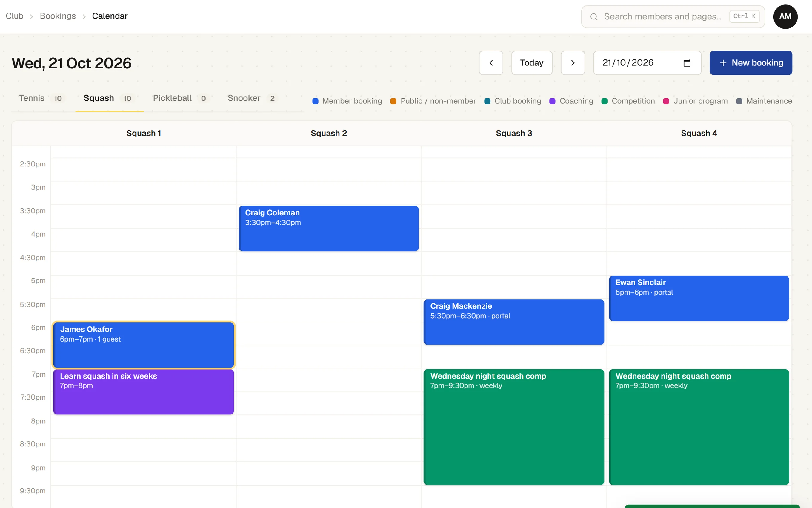
Task: Focus the search members and pages field
Action: [x=673, y=16]
